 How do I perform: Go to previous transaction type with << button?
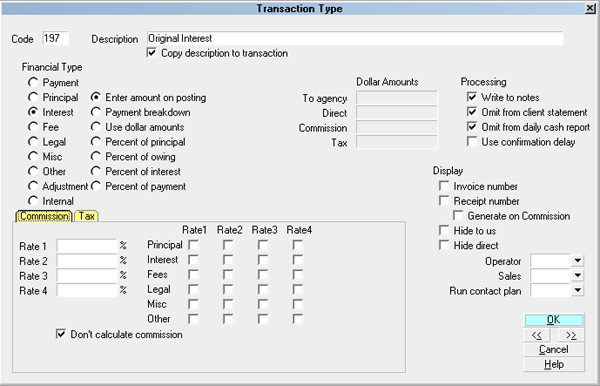point(537,335)
